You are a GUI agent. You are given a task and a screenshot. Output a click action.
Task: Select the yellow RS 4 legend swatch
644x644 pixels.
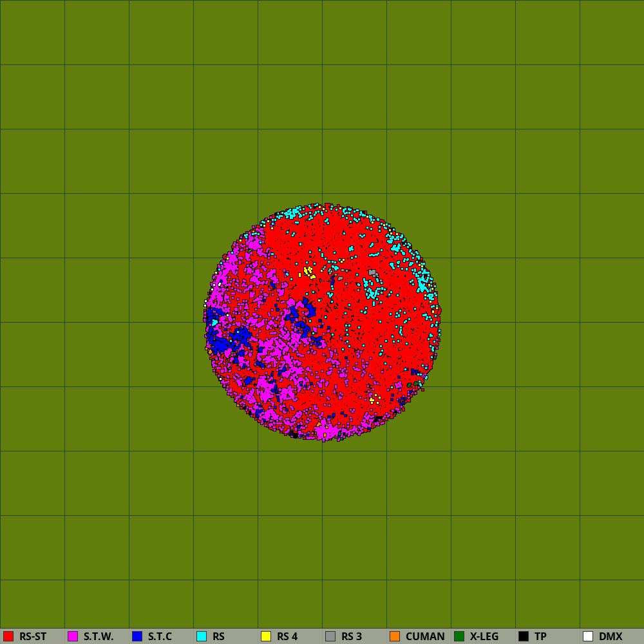(266, 636)
